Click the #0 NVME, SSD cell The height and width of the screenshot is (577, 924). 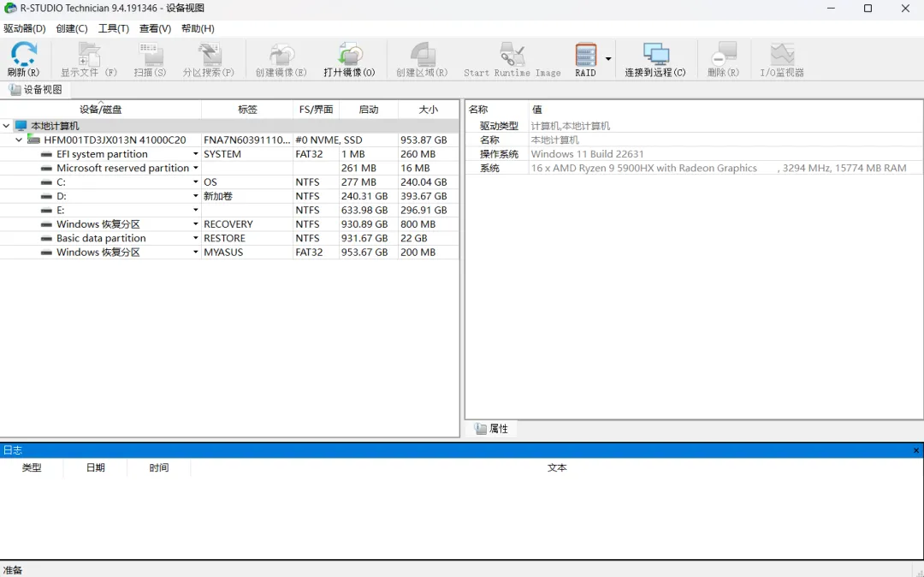click(x=329, y=140)
